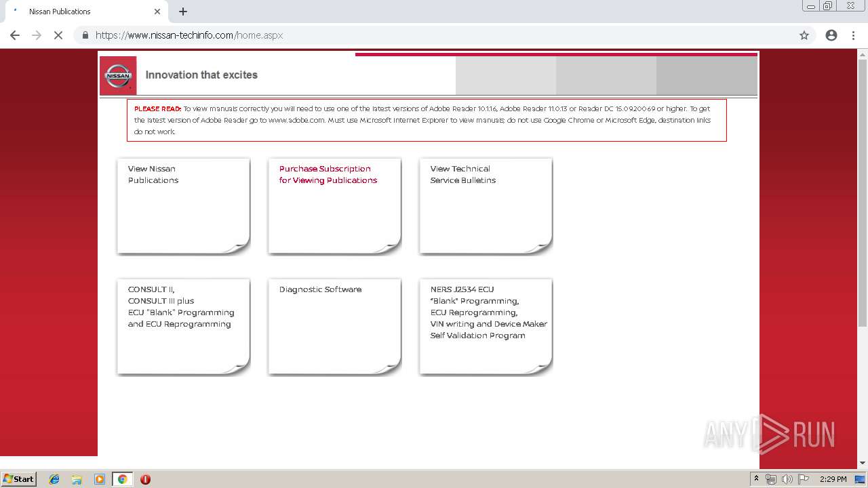Open the Chrome profile account icon

click(831, 35)
